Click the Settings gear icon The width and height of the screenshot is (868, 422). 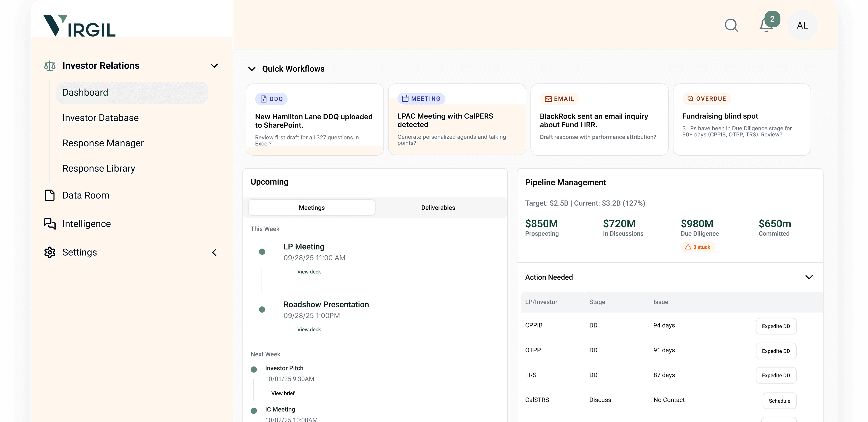pyautogui.click(x=50, y=252)
